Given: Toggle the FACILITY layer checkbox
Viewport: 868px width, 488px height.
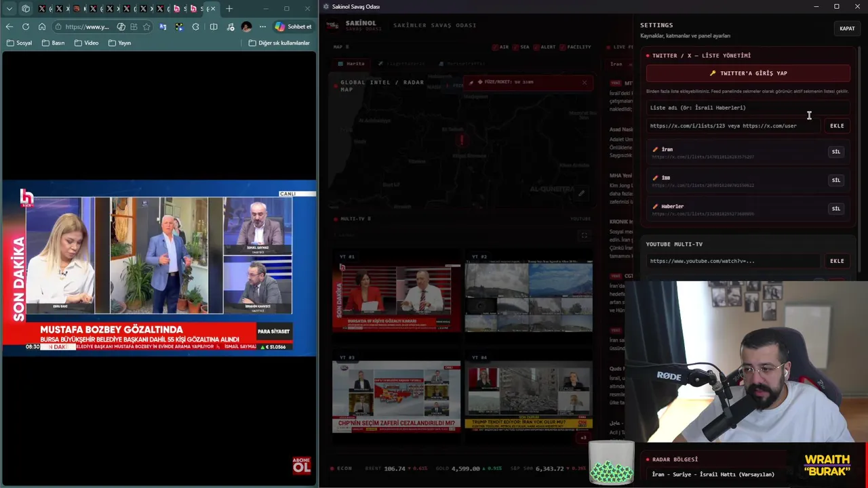Looking at the screenshot, I should tap(564, 47).
